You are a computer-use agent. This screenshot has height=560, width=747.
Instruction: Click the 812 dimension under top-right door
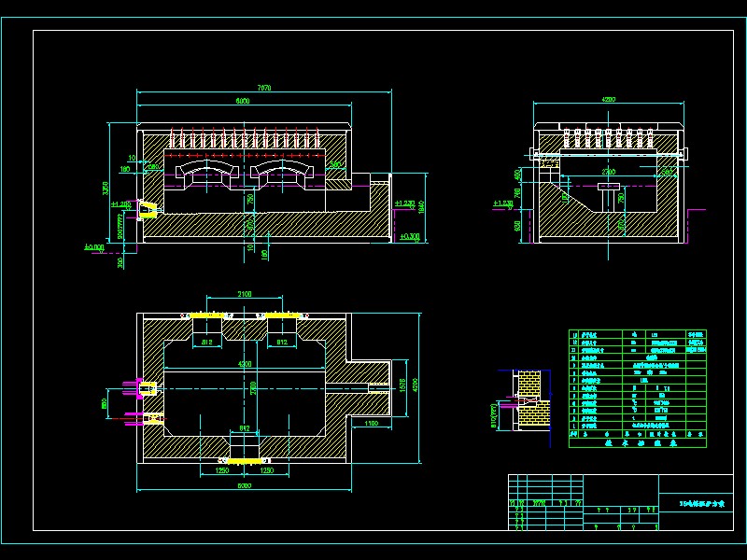click(282, 342)
